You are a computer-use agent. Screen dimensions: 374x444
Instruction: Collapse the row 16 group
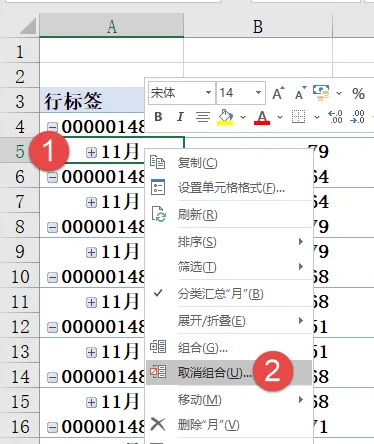pos(52,427)
